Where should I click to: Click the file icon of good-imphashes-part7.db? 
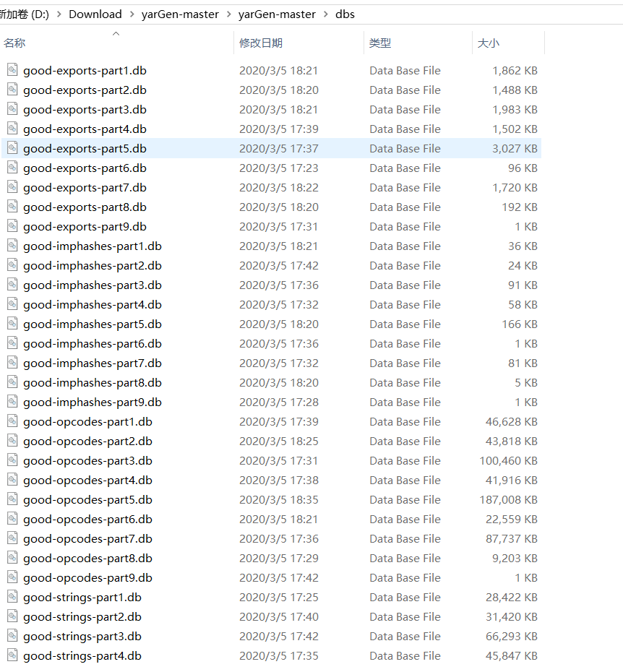pos(12,363)
